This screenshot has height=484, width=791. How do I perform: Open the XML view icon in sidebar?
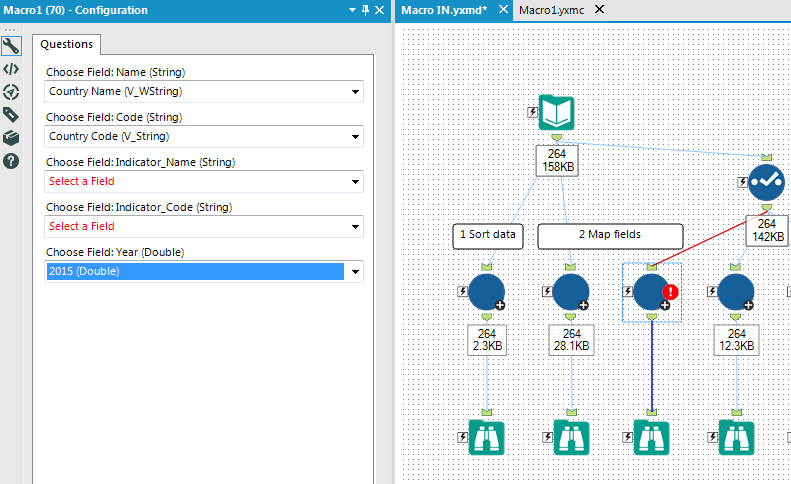coord(11,69)
